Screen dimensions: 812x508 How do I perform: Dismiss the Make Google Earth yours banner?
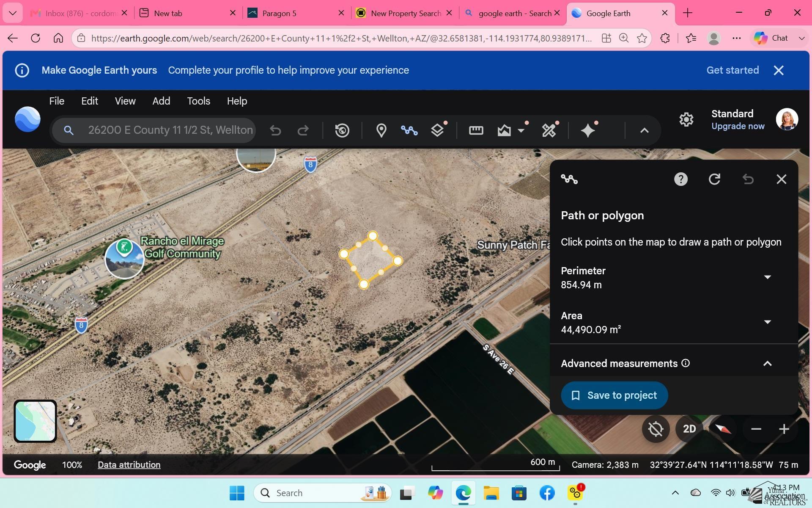pyautogui.click(x=779, y=70)
